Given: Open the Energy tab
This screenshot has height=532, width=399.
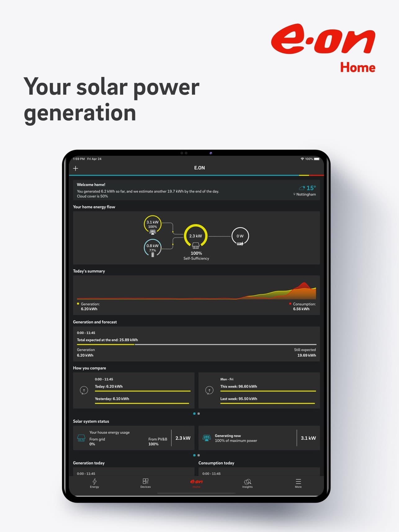Looking at the screenshot, I should [95, 483].
